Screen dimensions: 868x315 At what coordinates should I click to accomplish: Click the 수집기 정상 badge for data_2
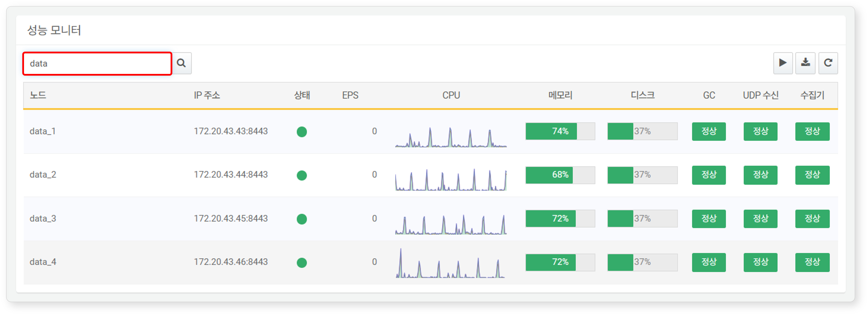click(812, 175)
